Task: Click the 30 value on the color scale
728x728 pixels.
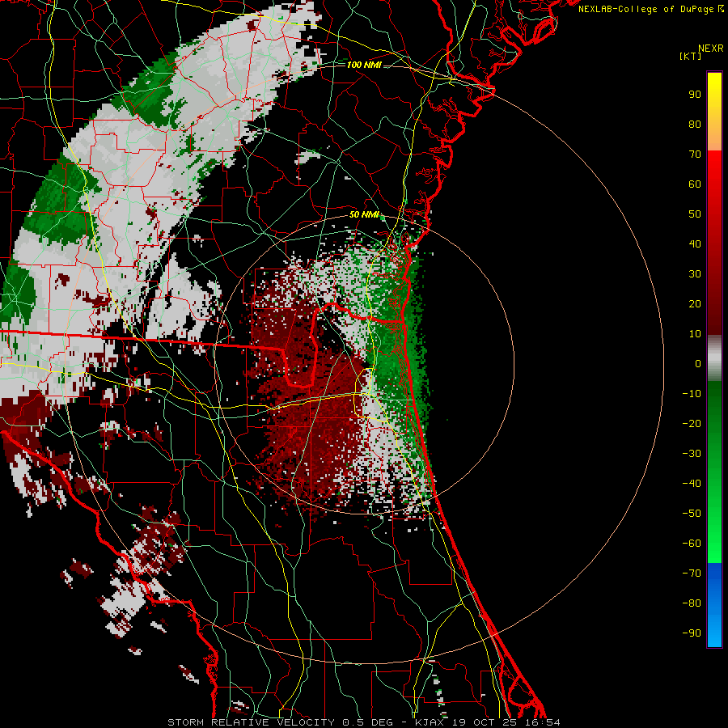Action: click(x=695, y=274)
